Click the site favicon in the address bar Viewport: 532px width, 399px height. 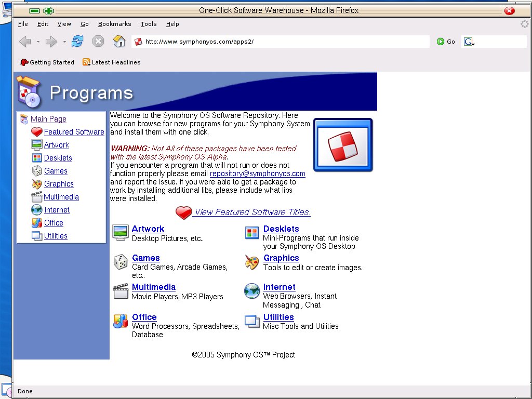coord(138,42)
